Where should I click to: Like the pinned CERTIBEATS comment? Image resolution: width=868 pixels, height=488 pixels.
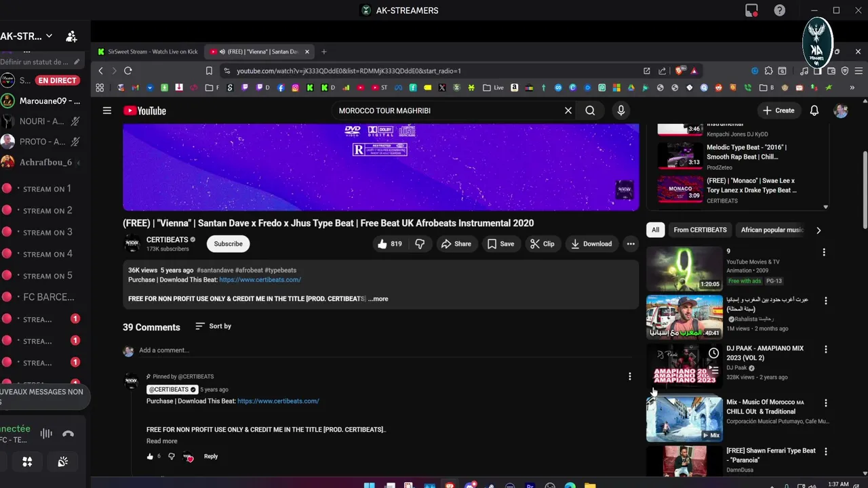151,456
